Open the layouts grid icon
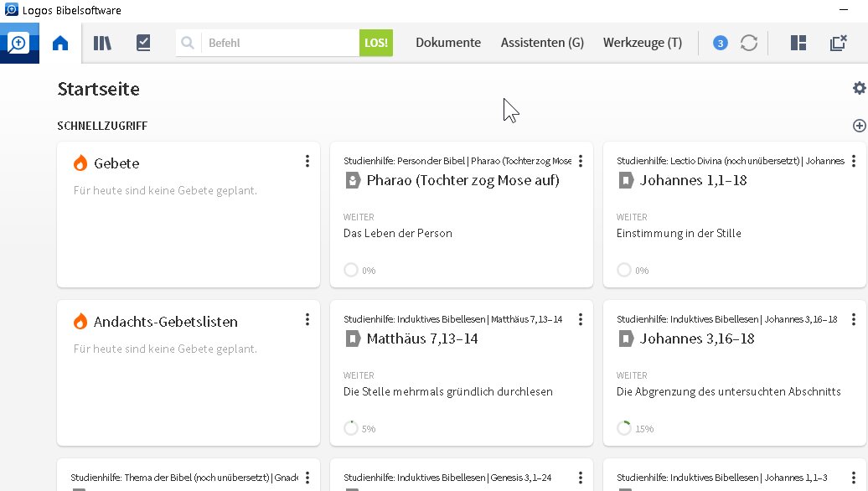 coord(798,44)
